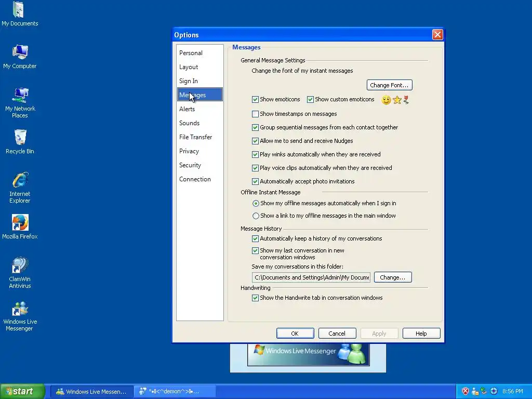The height and width of the screenshot is (399, 532).
Task: Select Show my offline messages automatically radio
Action: 256,204
